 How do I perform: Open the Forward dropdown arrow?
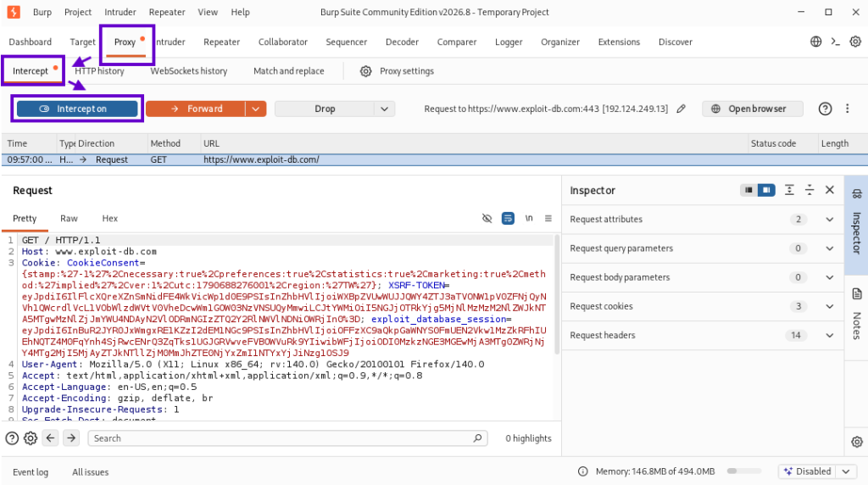click(x=256, y=109)
